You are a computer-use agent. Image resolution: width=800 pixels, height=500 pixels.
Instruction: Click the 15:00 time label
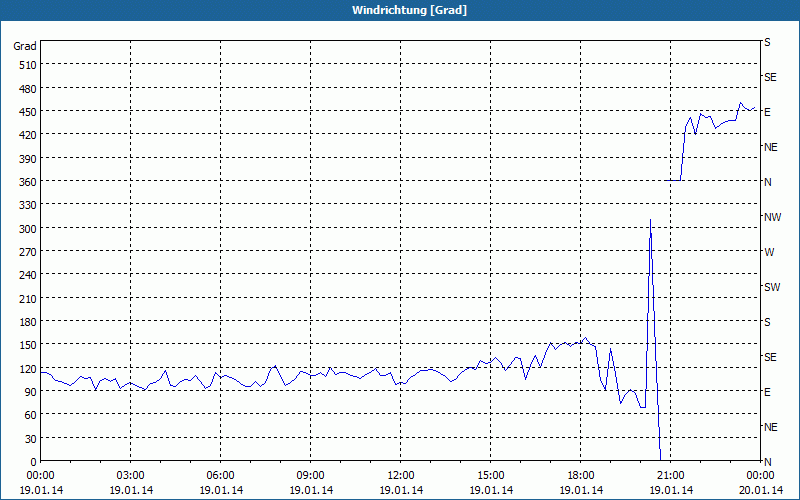[491, 476]
